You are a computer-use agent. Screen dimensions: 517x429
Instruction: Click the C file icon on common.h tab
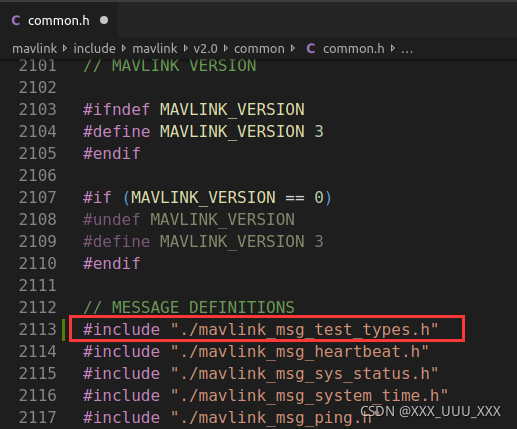click(x=16, y=21)
